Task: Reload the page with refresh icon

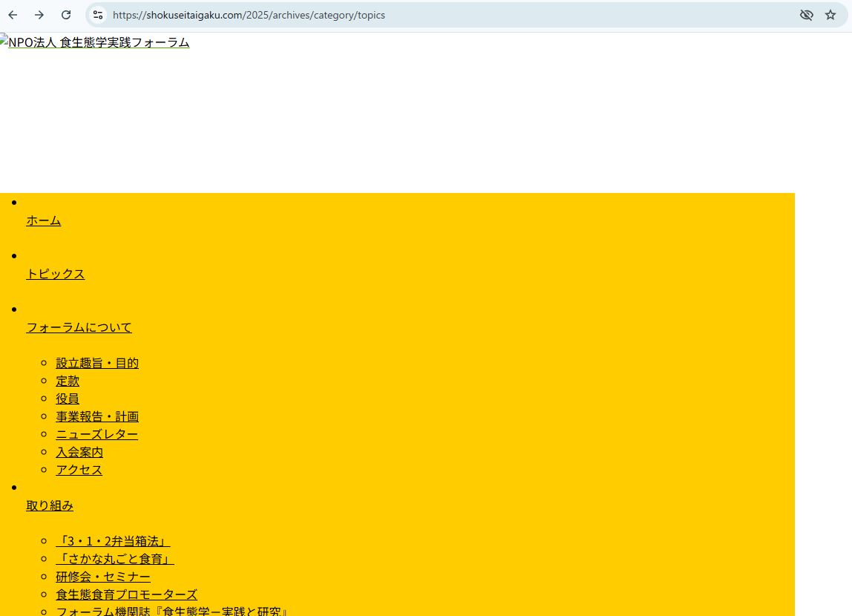Action: [66, 15]
